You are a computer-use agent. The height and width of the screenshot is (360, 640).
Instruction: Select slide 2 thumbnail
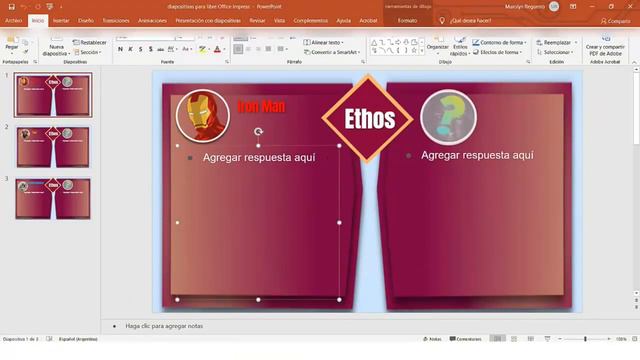[x=53, y=147]
